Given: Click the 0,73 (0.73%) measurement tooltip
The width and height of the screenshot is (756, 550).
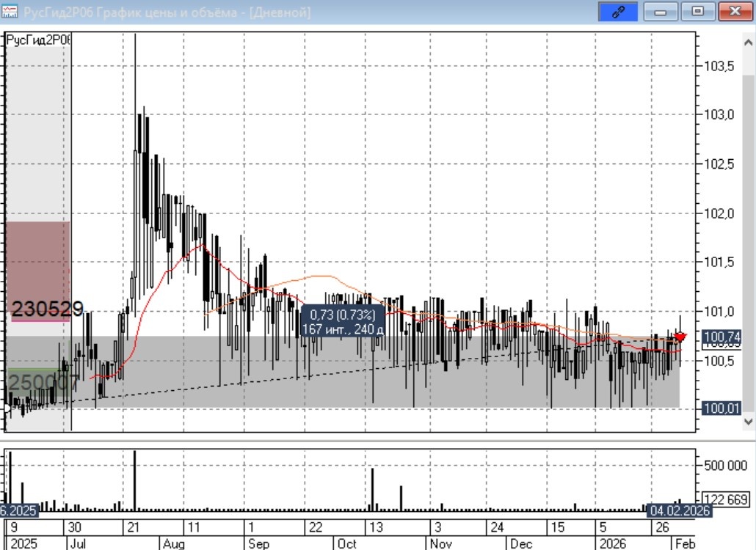Looking at the screenshot, I should point(342,322).
